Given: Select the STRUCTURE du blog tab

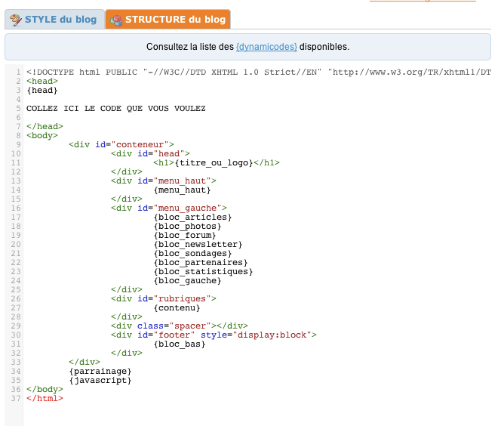Looking at the screenshot, I should [167, 20].
